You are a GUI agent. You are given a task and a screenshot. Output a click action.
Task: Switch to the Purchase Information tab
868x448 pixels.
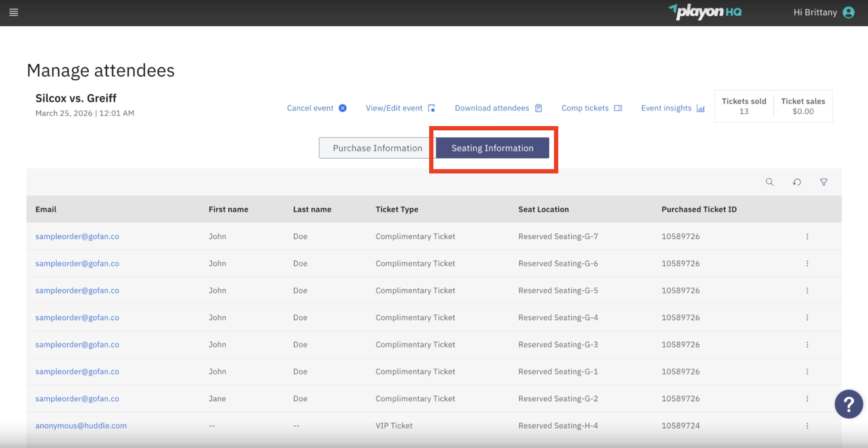coord(377,148)
